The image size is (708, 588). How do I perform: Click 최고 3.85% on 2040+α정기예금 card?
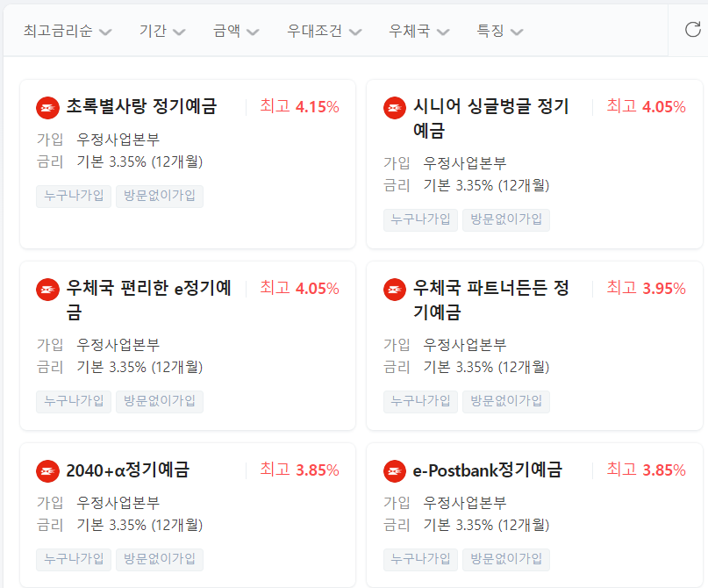(299, 470)
